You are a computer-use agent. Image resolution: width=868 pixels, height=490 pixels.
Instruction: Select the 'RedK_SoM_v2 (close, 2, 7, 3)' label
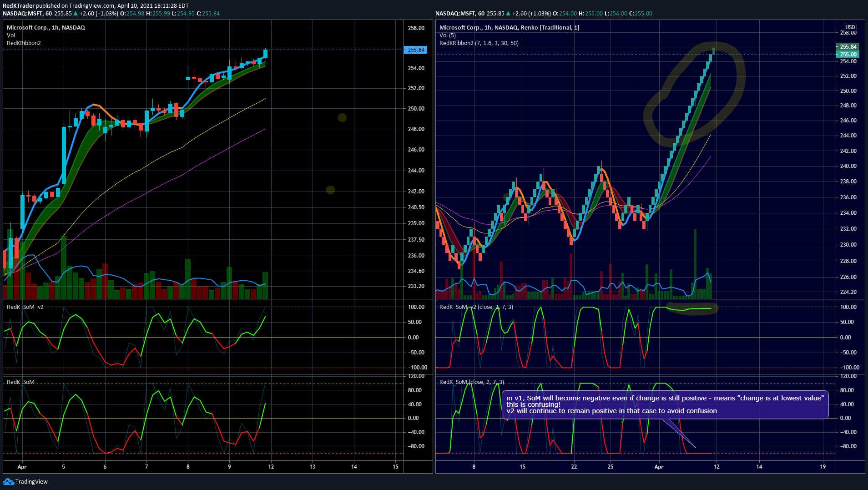point(476,307)
